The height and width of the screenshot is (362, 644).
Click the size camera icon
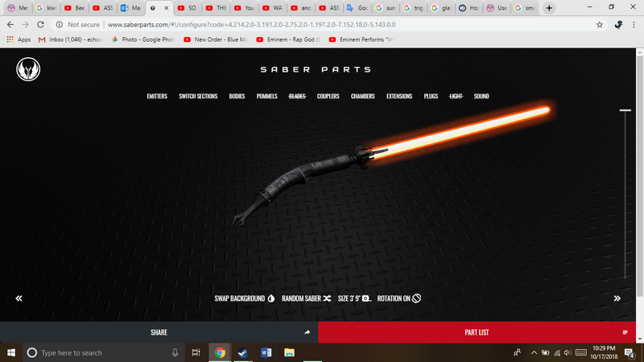click(x=366, y=298)
